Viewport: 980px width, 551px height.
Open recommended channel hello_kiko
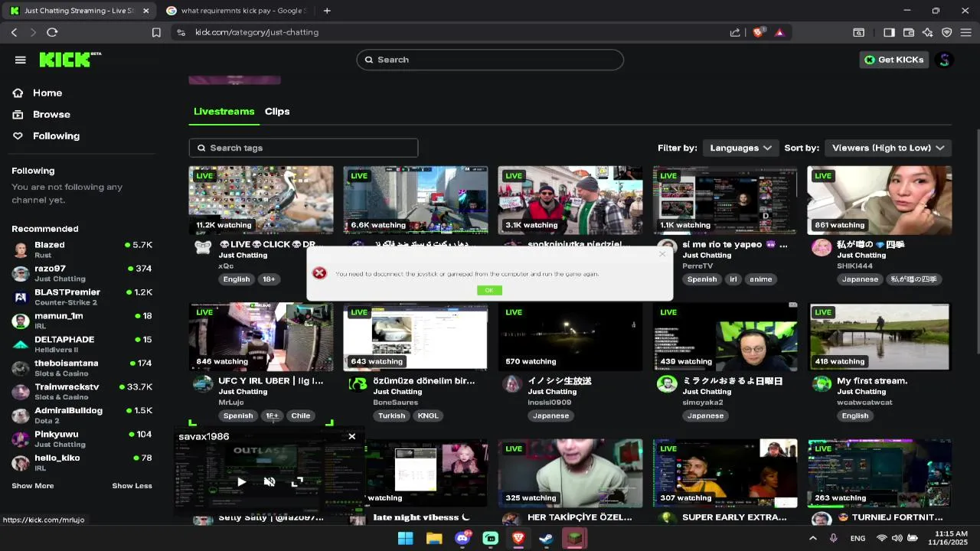click(x=82, y=463)
